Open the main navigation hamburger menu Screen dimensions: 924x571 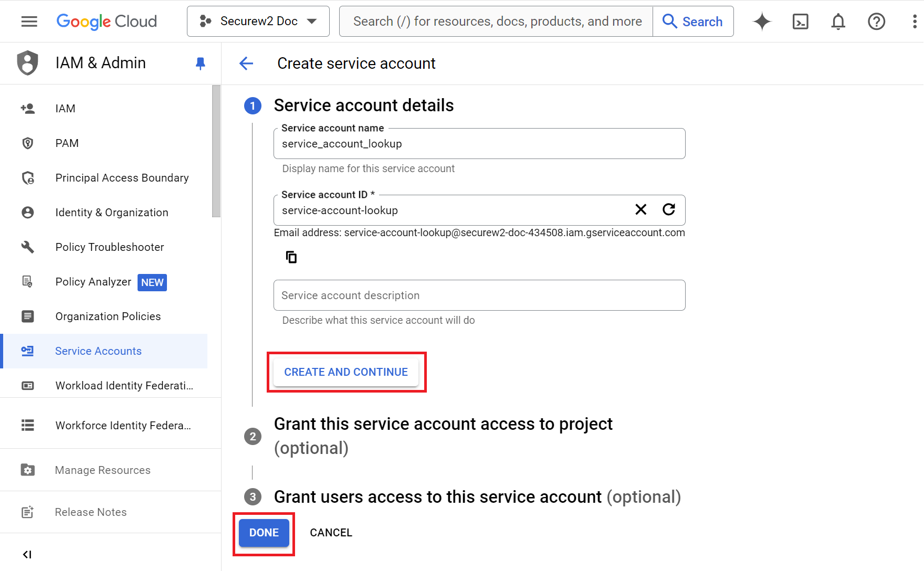29,22
